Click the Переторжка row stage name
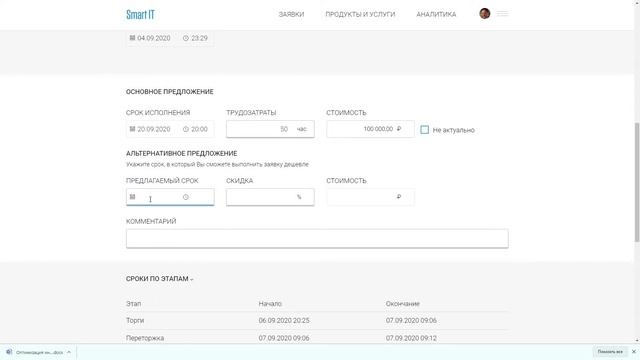This screenshot has height=360, width=640. pyautogui.click(x=145, y=338)
